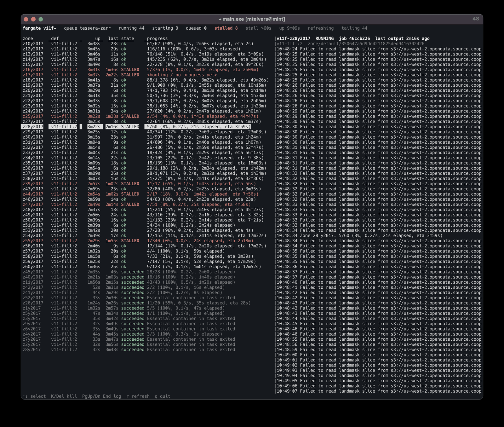The width and height of the screenshot is (504, 427).
Task: Click the 10:49:07 log entry
Action: pyautogui.click(x=379, y=391)
